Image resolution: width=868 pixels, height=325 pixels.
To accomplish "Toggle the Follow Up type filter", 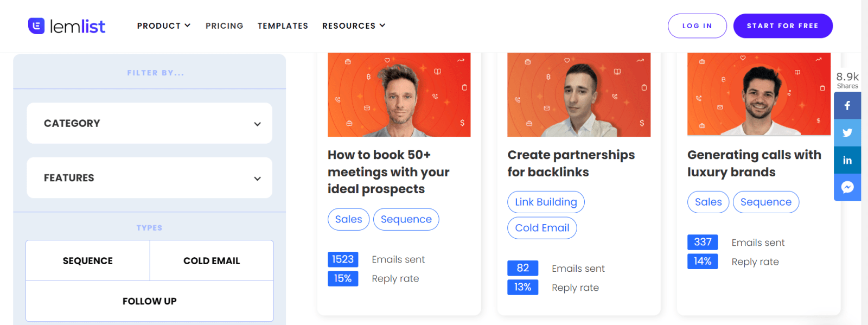I will [150, 301].
